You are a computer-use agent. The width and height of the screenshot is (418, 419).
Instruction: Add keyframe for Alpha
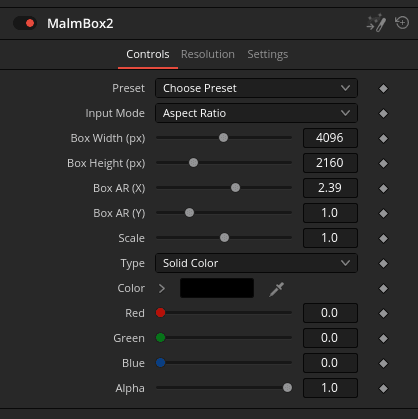point(383,388)
